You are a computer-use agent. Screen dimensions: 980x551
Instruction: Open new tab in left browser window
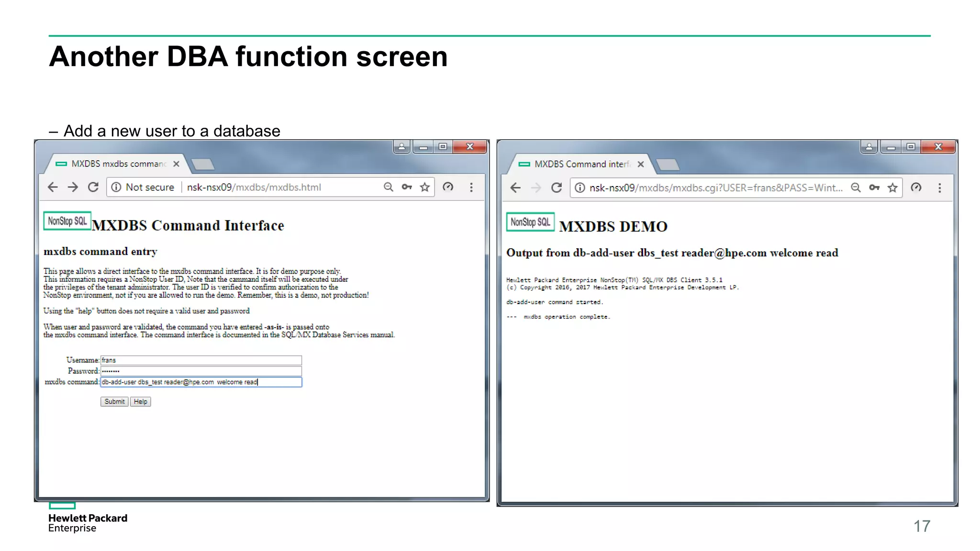(x=203, y=165)
